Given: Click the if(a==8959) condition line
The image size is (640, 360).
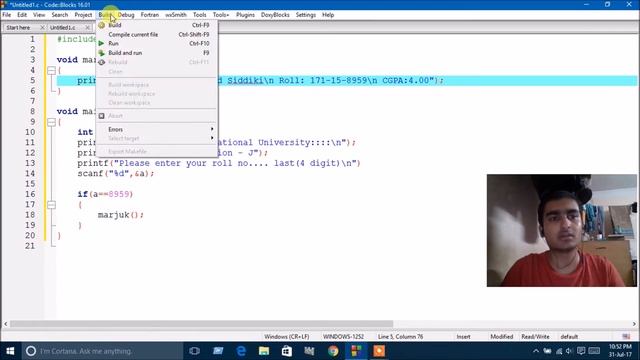Looking at the screenshot, I should coord(105,194).
